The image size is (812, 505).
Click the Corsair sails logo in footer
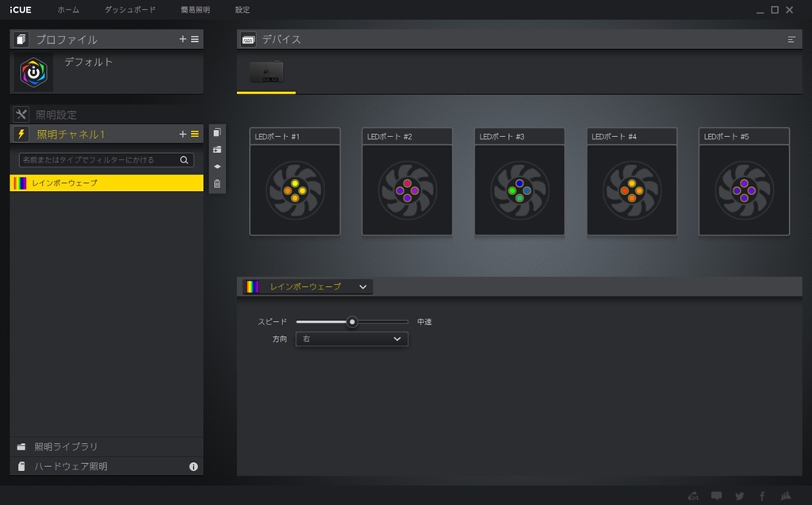point(786,495)
